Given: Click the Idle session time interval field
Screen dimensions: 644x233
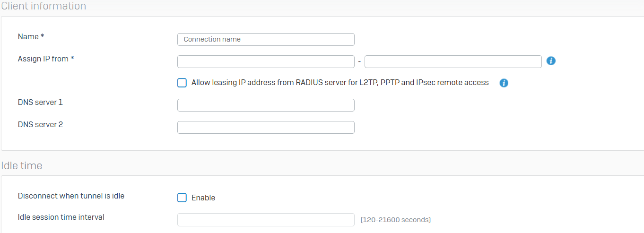Looking at the screenshot, I should [266, 220].
